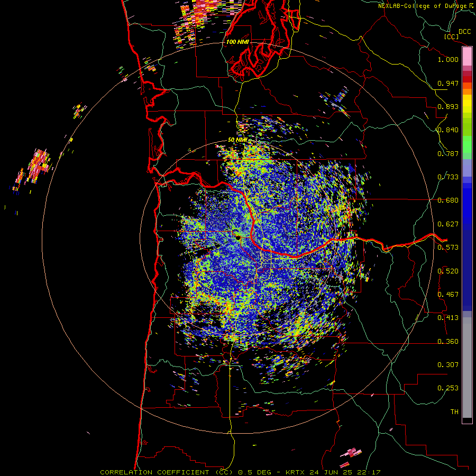Viewport: 476px width, 476px height.
Task: Click the 0.733 legend value
Action: 448,177
